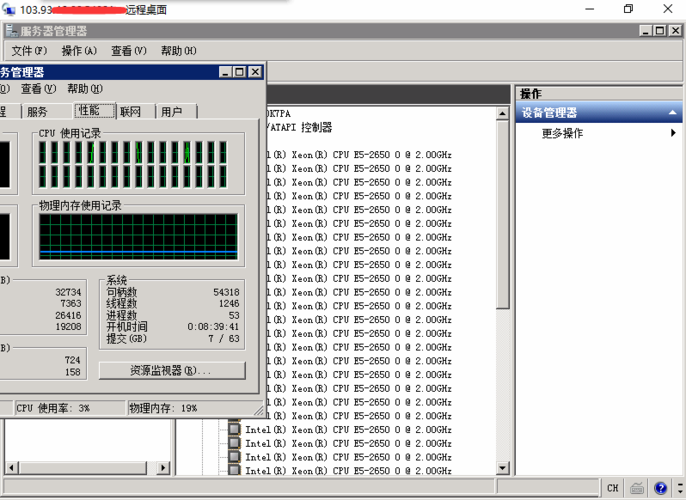Click the device list vertical scrollbar thumb
Screen dimensions: 686x500
pos(502,214)
